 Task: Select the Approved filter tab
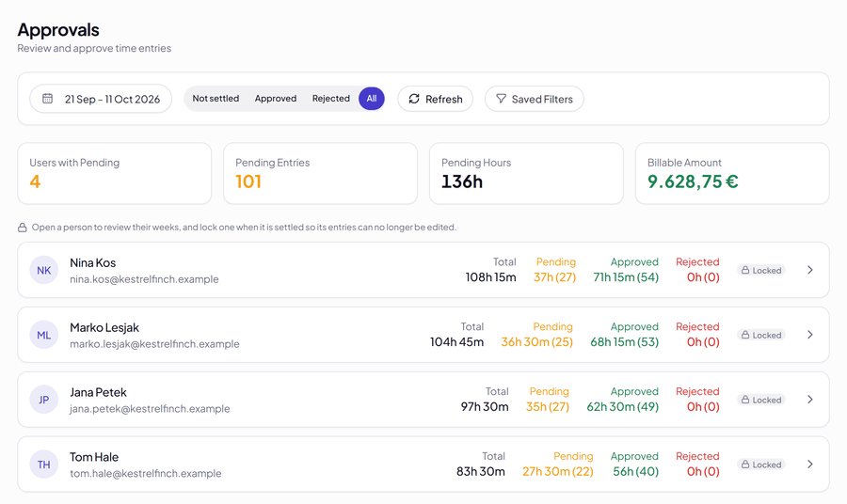(x=276, y=99)
